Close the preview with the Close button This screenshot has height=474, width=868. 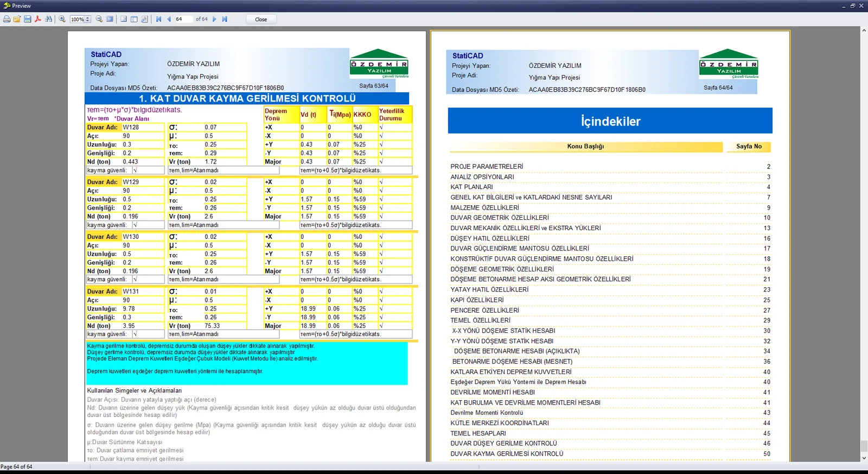point(261,20)
